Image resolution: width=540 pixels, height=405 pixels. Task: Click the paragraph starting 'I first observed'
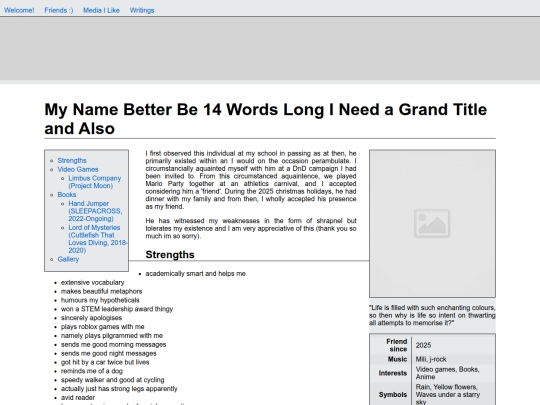click(x=251, y=180)
